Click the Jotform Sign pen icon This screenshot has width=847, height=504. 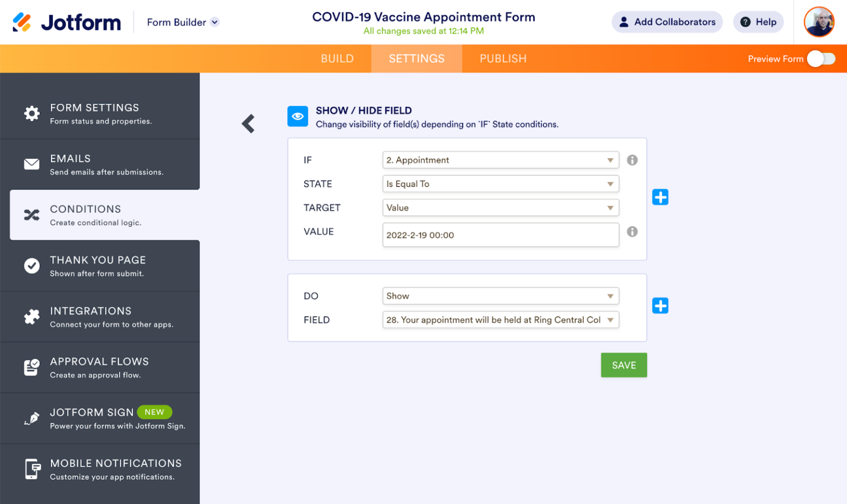(x=31, y=418)
